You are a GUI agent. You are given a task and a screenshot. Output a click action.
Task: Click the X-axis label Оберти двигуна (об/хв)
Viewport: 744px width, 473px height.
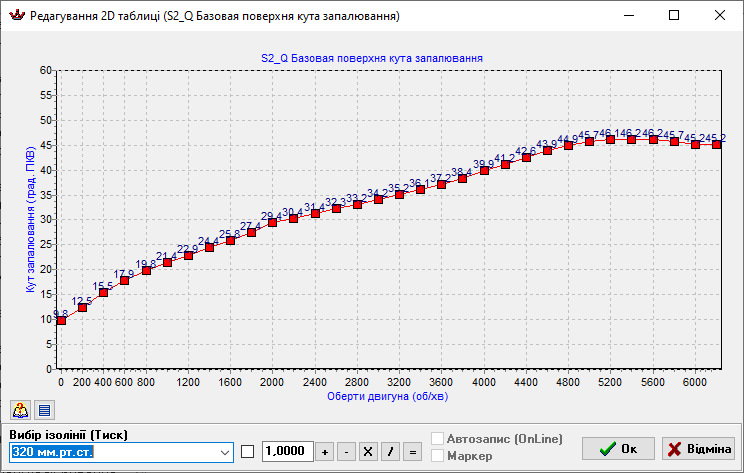387,396
